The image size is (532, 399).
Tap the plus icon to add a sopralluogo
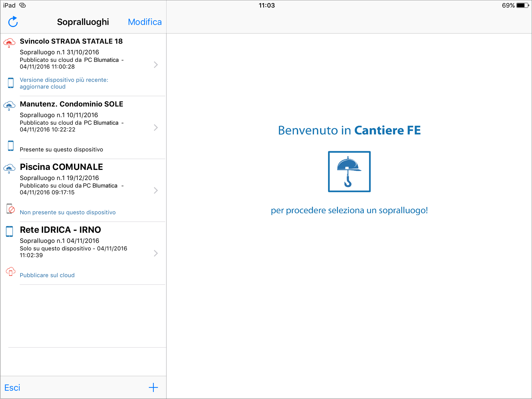pyautogui.click(x=153, y=387)
